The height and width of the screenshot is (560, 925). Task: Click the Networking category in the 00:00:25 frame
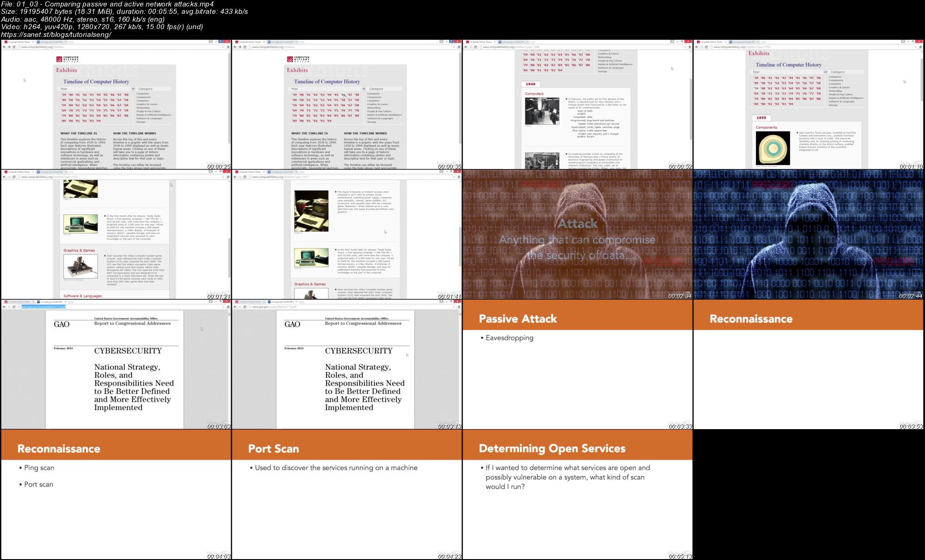pos(143,108)
